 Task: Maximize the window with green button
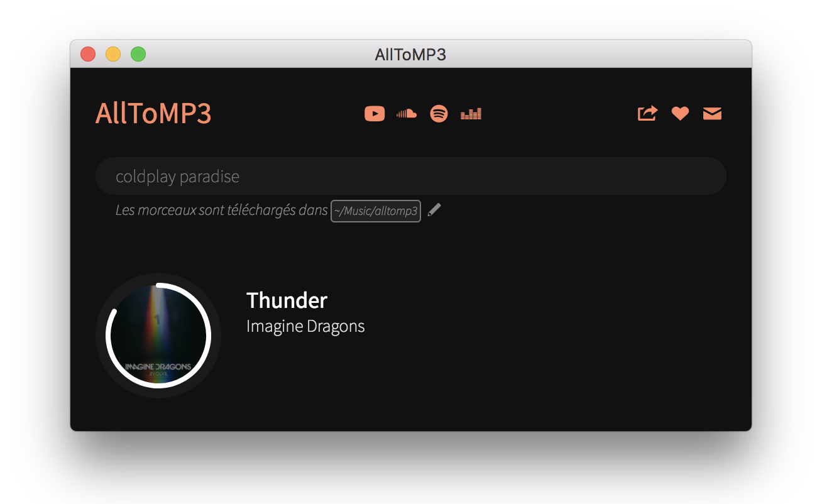(138, 54)
